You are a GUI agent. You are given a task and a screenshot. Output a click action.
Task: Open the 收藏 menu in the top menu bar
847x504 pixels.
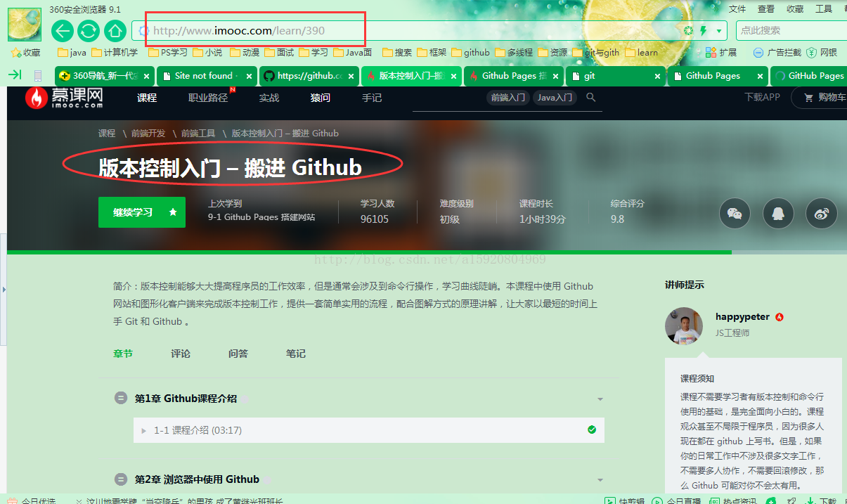point(795,9)
